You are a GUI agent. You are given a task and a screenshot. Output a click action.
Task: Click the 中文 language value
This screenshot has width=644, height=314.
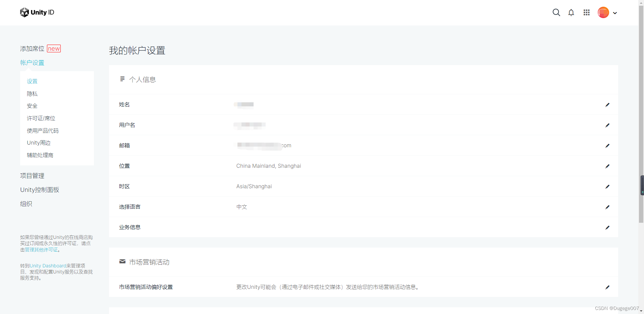click(241, 207)
